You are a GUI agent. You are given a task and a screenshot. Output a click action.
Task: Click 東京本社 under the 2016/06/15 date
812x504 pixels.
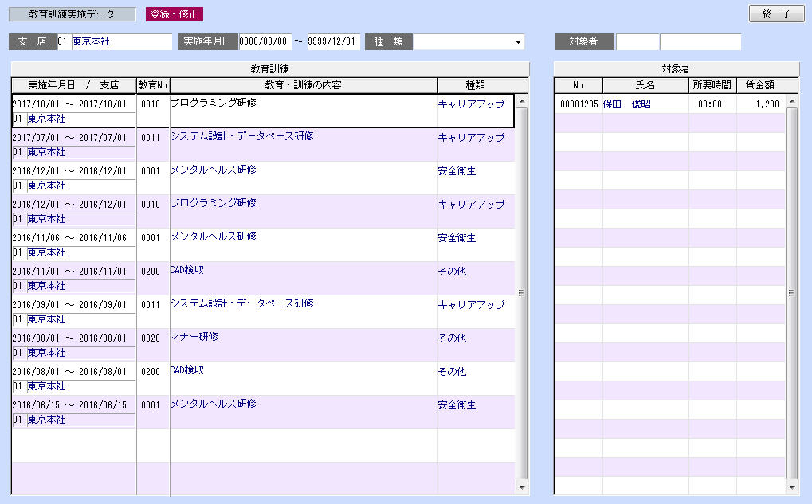(46, 420)
